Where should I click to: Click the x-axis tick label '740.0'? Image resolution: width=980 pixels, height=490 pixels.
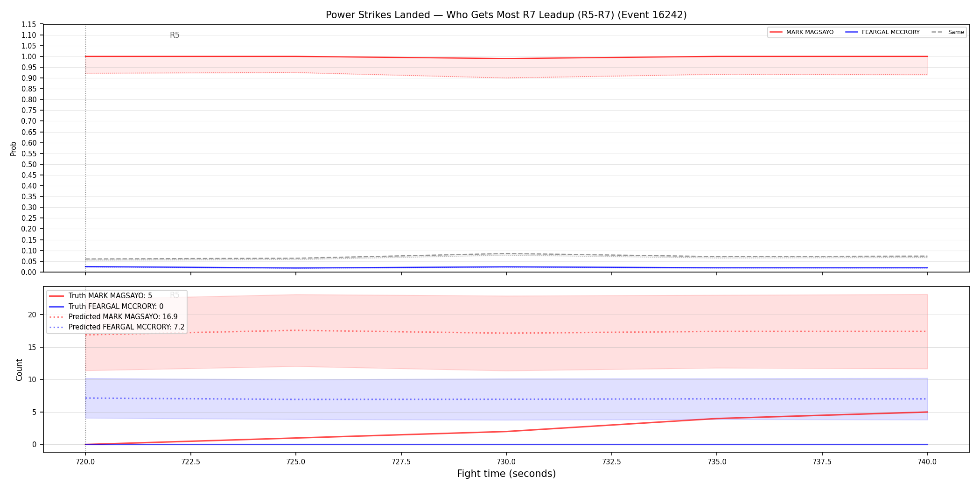(x=927, y=462)
